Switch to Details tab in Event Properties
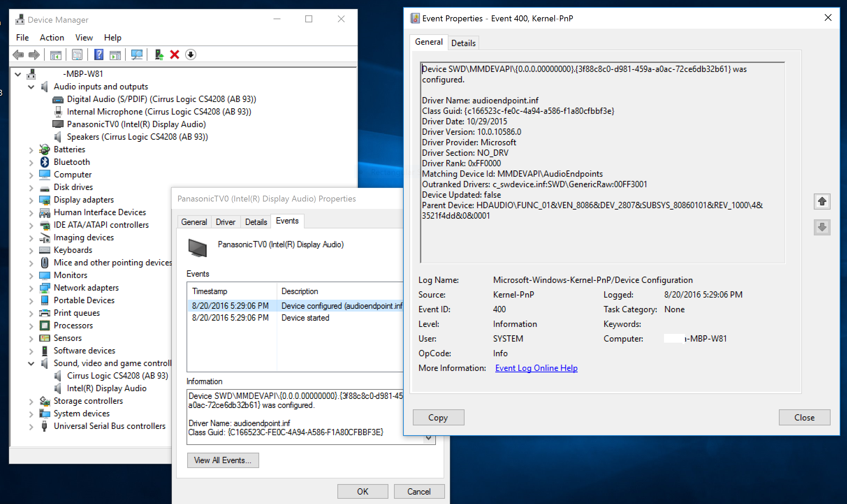 coord(463,43)
